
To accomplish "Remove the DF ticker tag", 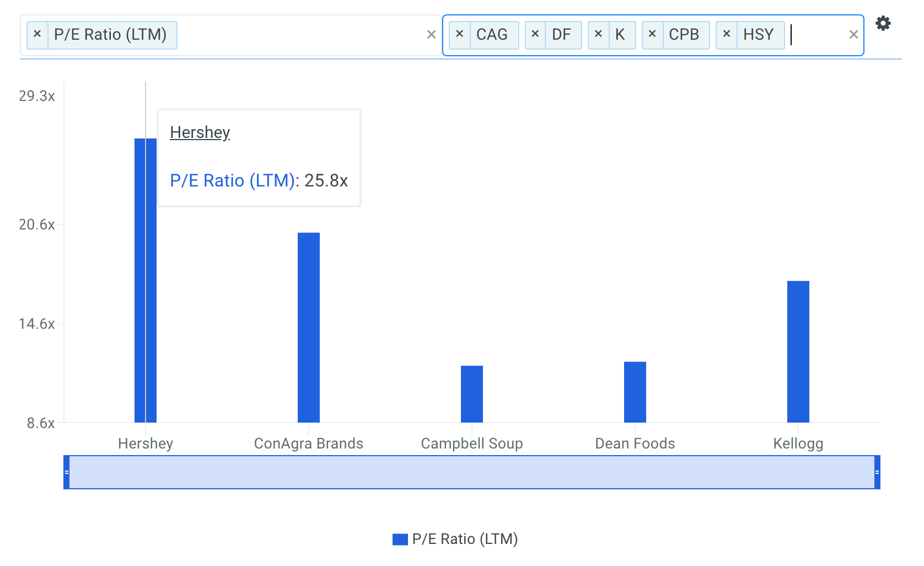I will coord(535,34).
